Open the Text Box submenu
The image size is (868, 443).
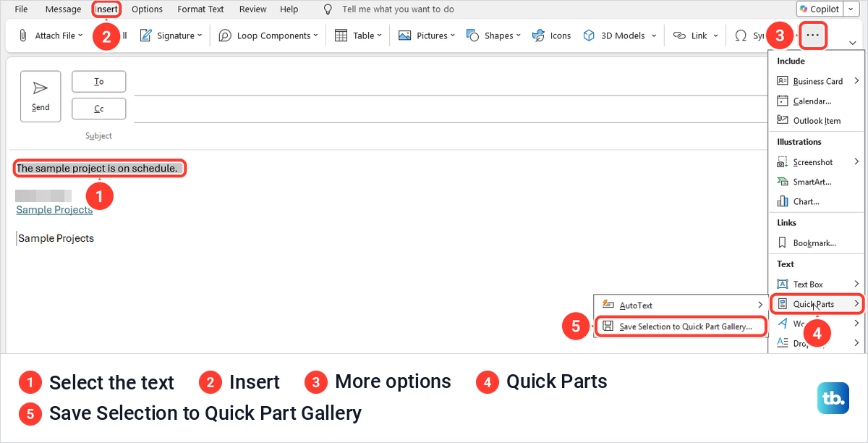point(817,284)
